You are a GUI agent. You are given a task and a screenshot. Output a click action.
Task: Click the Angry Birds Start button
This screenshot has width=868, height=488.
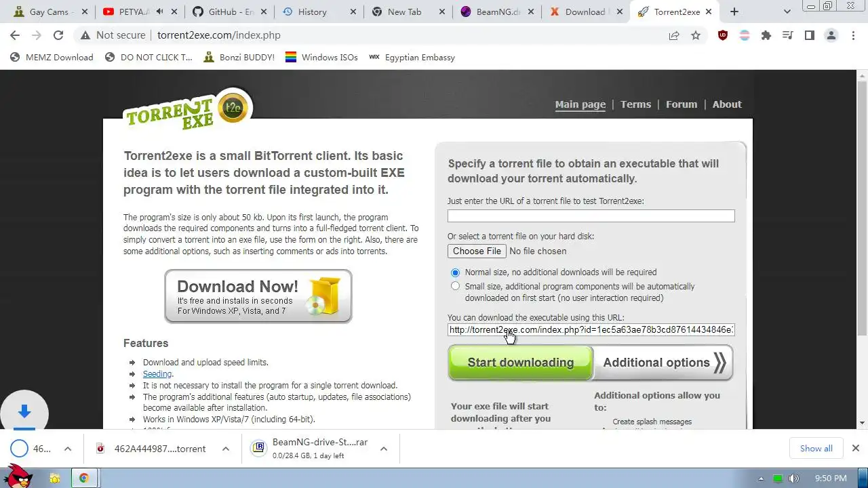pos(19,476)
